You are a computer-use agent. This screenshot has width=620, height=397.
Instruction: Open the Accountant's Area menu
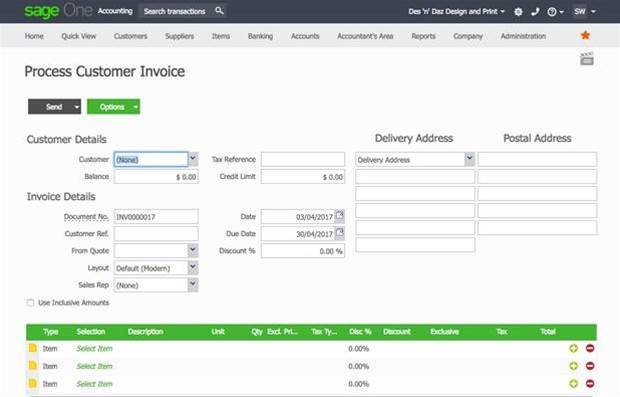[x=365, y=36]
